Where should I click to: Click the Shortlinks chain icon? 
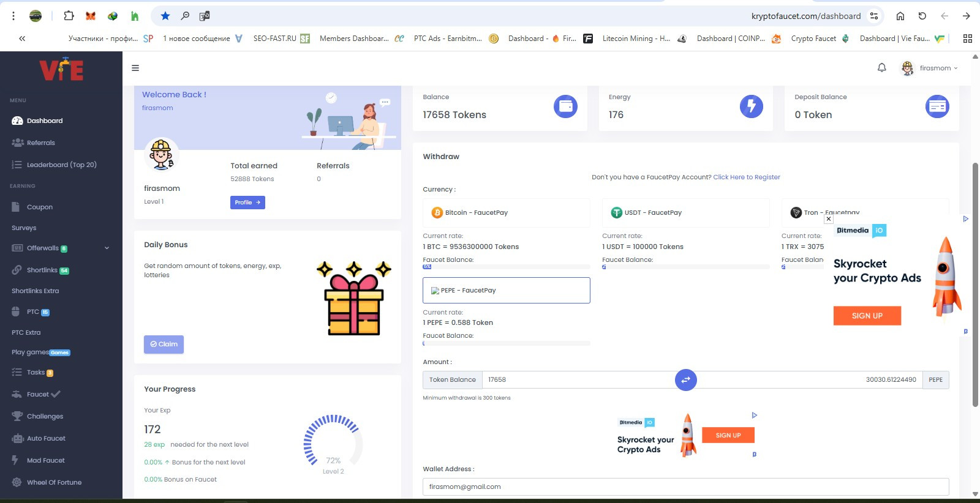click(x=17, y=270)
